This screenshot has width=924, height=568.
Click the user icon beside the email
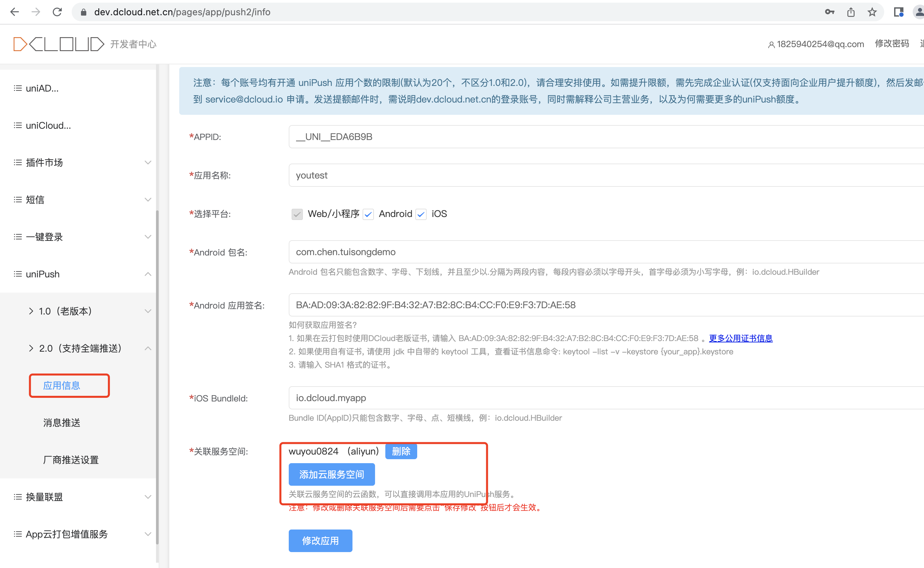point(771,45)
